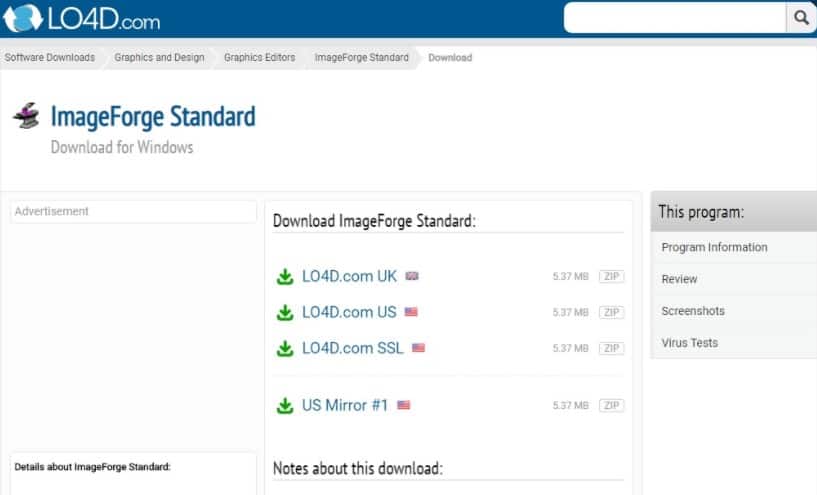817x495 pixels.
Task: Click 5.37 MB size in LO4D.com SSL row
Action: click(571, 349)
